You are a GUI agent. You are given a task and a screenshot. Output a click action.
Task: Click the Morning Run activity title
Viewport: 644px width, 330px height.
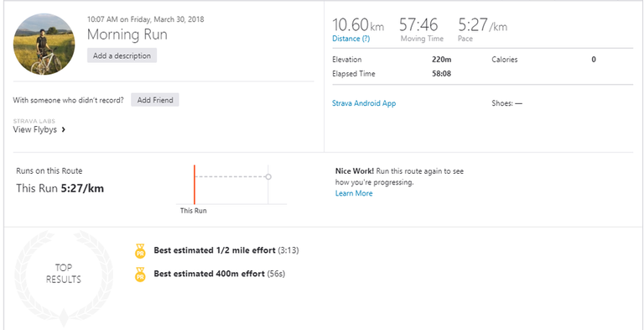tap(127, 34)
